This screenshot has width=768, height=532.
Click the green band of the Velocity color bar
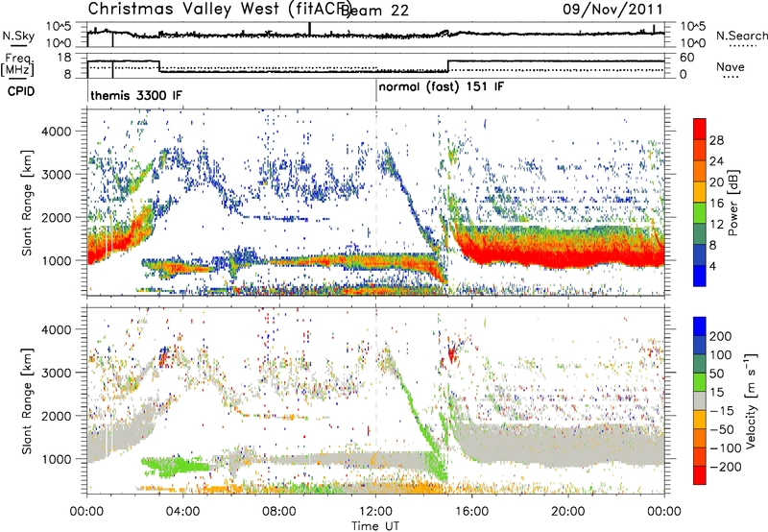click(x=700, y=382)
